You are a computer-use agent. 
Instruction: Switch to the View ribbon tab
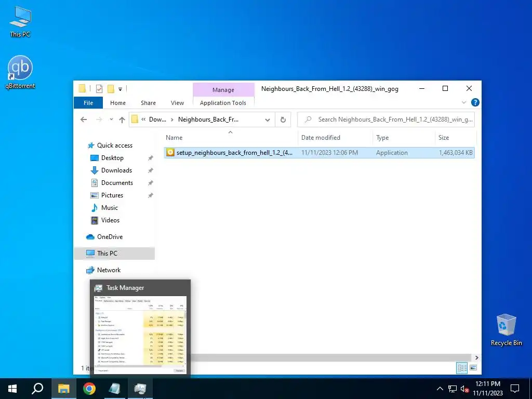tap(177, 103)
